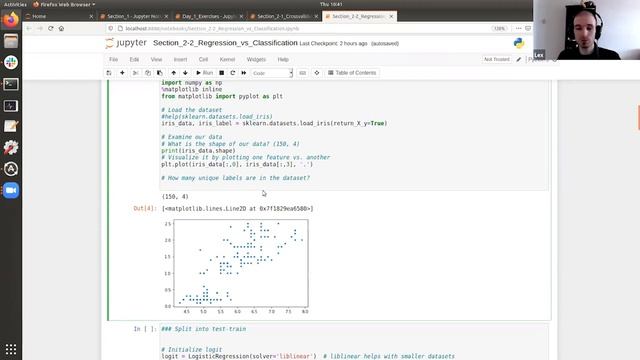Click the Last Checkpoint status text
The width and height of the screenshot is (640, 360).
(333, 44)
